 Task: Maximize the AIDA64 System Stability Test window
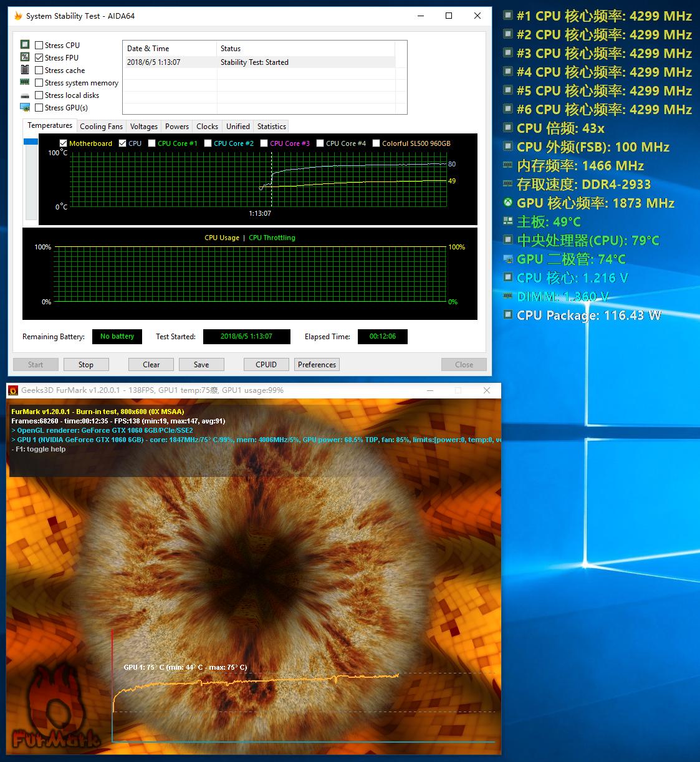tap(449, 16)
